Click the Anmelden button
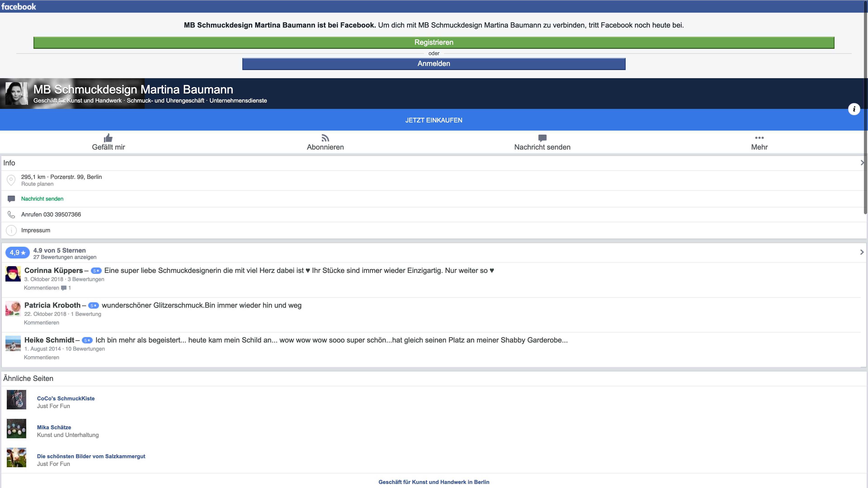The width and height of the screenshot is (868, 488). pos(434,64)
